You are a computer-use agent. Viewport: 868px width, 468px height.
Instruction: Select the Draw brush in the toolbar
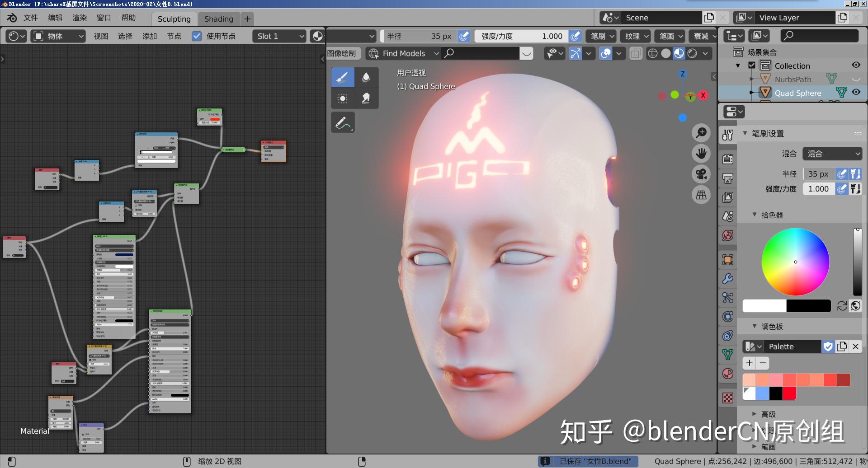[x=343, y=77]
